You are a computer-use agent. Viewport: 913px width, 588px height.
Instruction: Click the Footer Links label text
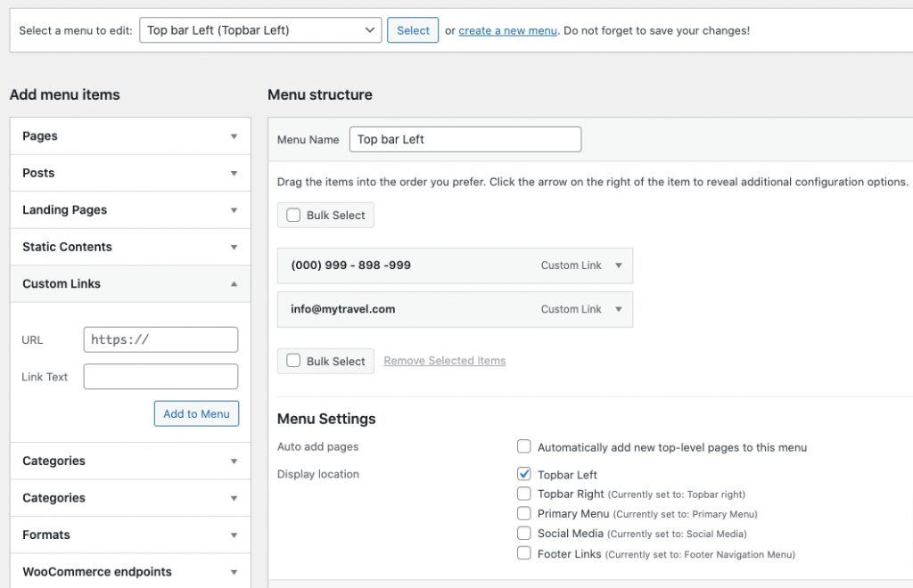pos(569,554)
